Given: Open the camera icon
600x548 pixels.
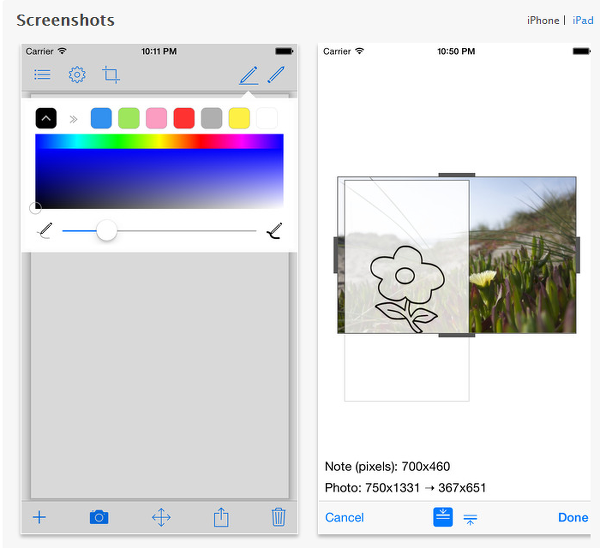Looking at the screenshot, I should point(99,517).
